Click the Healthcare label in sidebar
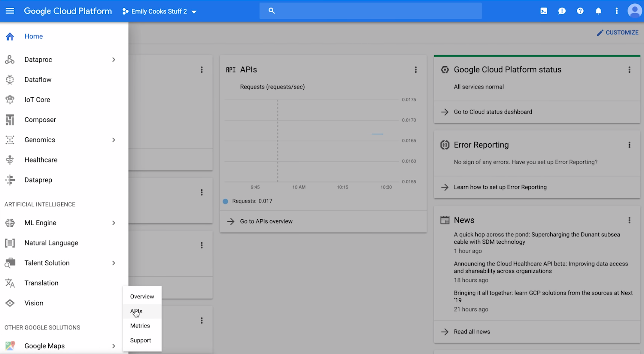The width and height of the screenshot is (644, 354). pyautogui.click(x=41, y=160)
